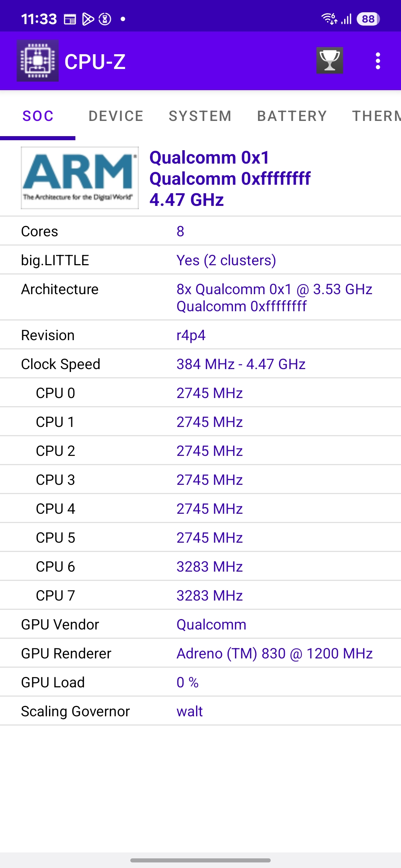Screen dimensions: 401x868
Task: Open the partially visible Thermal tab
Action: pyautogui.click(x=376, y=116)
